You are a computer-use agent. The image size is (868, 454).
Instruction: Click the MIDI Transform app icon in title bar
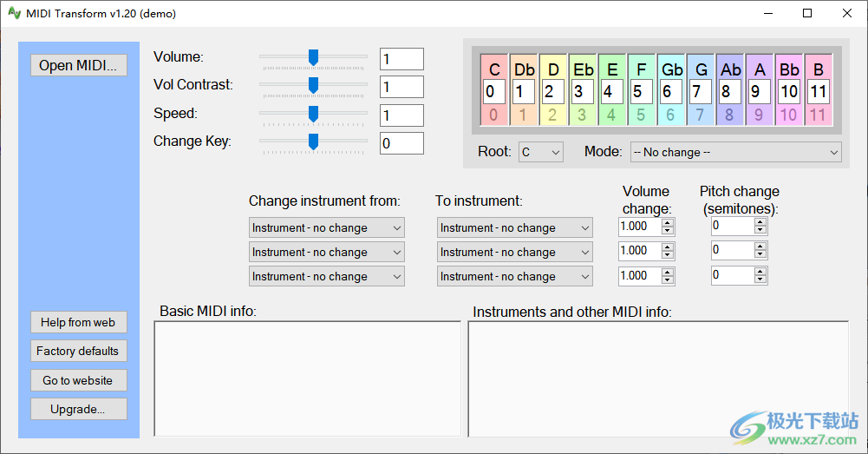(15, 13)
